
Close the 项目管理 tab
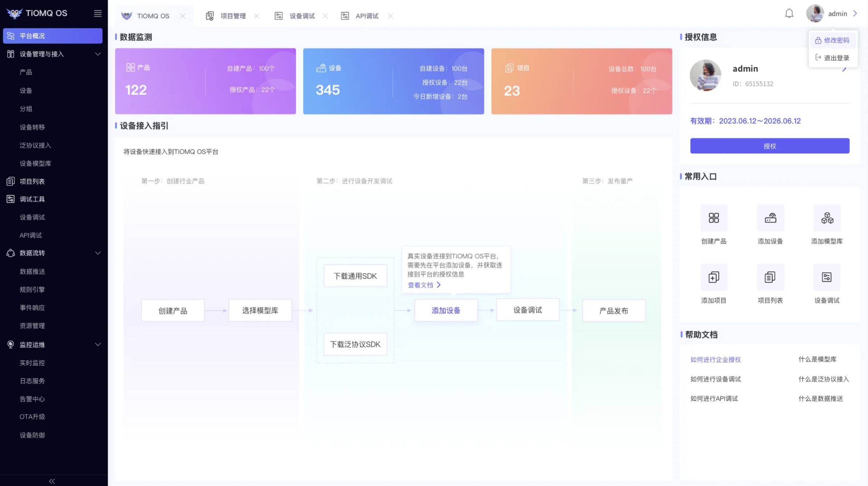coord(257,16)
